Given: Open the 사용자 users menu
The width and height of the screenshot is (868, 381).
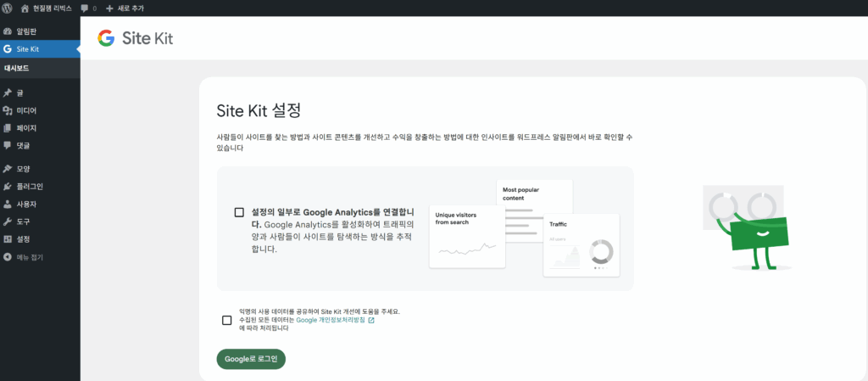Looking at the screenshot, I should coord(40,205).
